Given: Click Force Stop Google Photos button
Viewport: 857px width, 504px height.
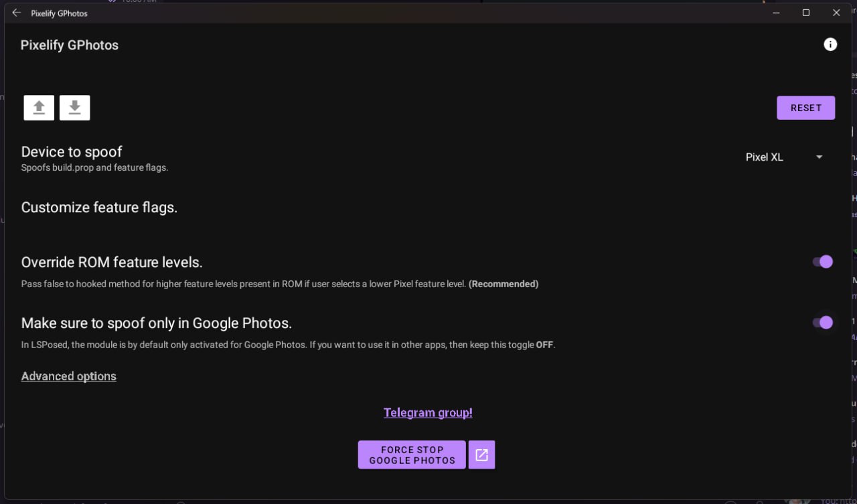Looking at the screenshot, I should pos(412,455).
